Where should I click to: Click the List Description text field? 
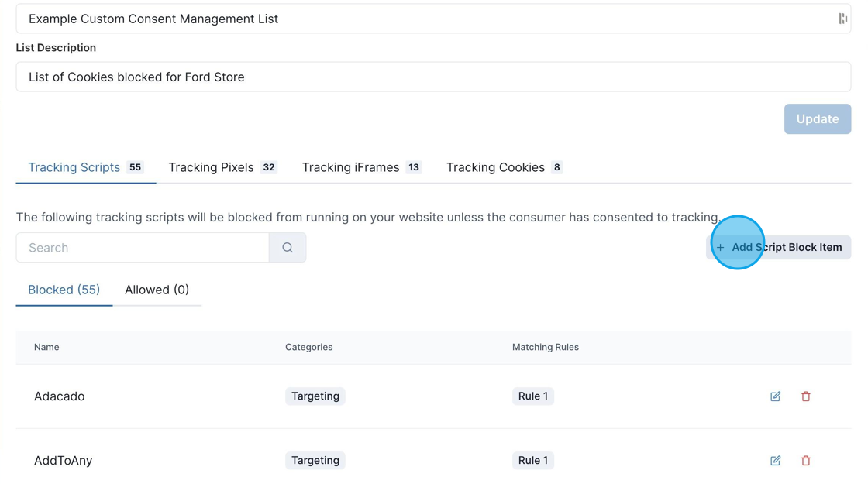pyautogui.click(x=433, y=77)
